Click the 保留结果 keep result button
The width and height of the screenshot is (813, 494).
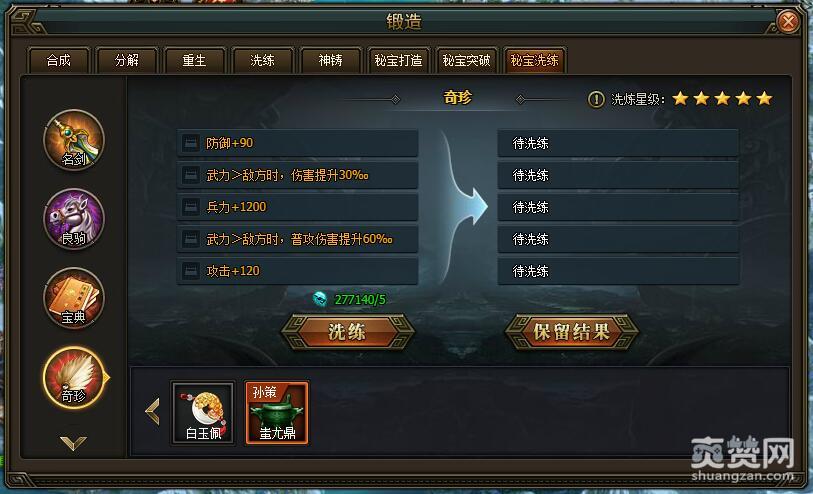click(571, 332)
